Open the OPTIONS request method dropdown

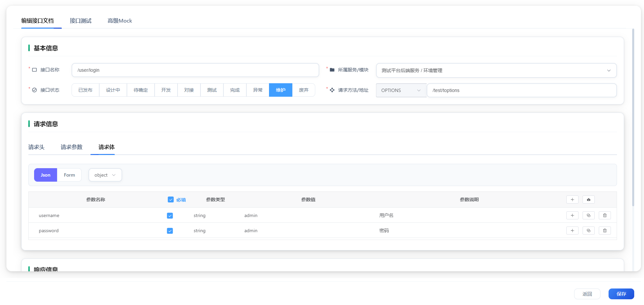pyautogui.click(x=400, y=90)
